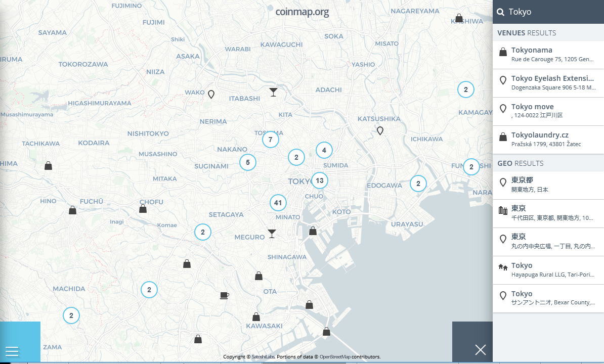Click the search magnifier icon
This screenshot has height=364, width=604.
coord(501,12)
